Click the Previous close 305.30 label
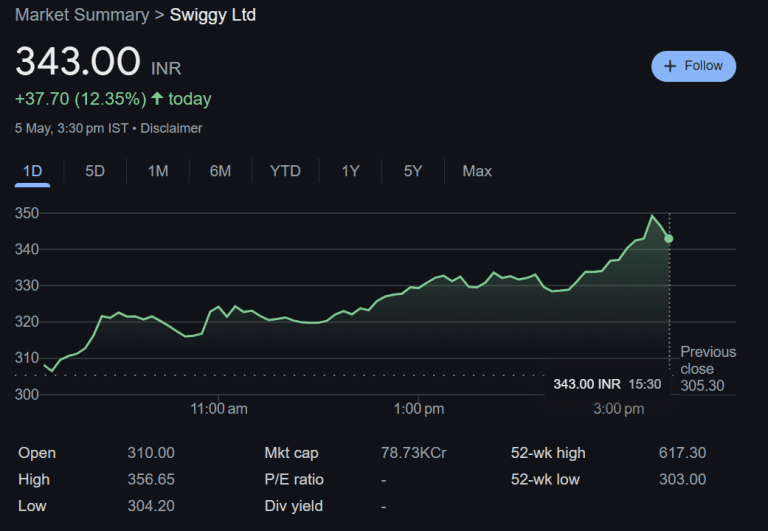 pyautogui.click(x=708, y=368)
